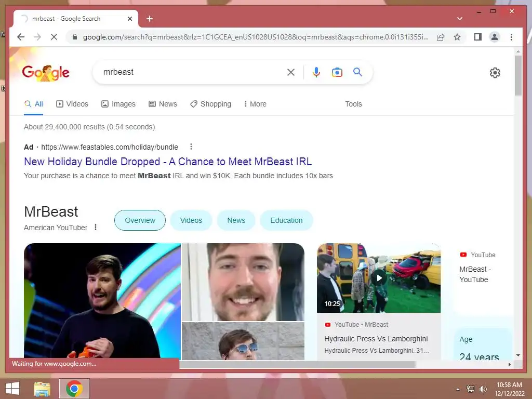Click Chrome icon in taskbar

click(74, 389)
